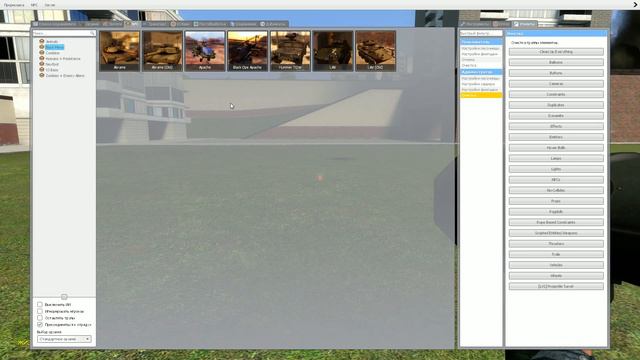
Task: Click the Hoverballs cleanup button
Action: tap(556, 148)
